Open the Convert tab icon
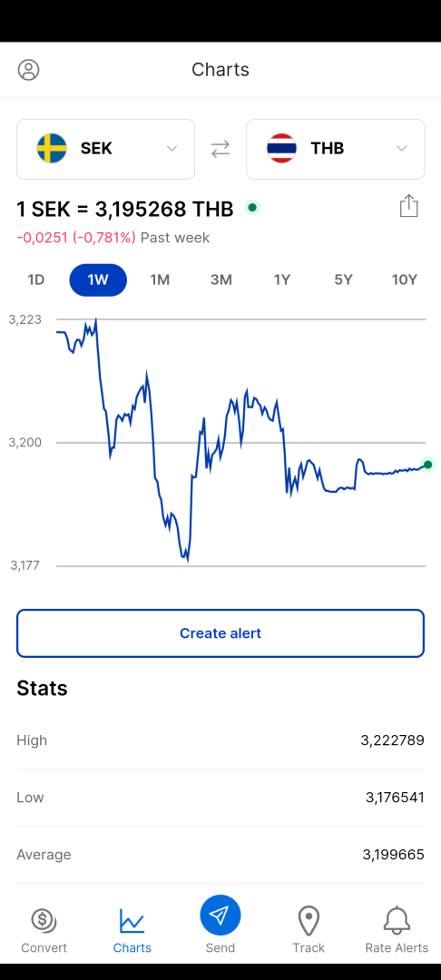The width and height of the screenshot is (441, 980). tap(44, 920)
